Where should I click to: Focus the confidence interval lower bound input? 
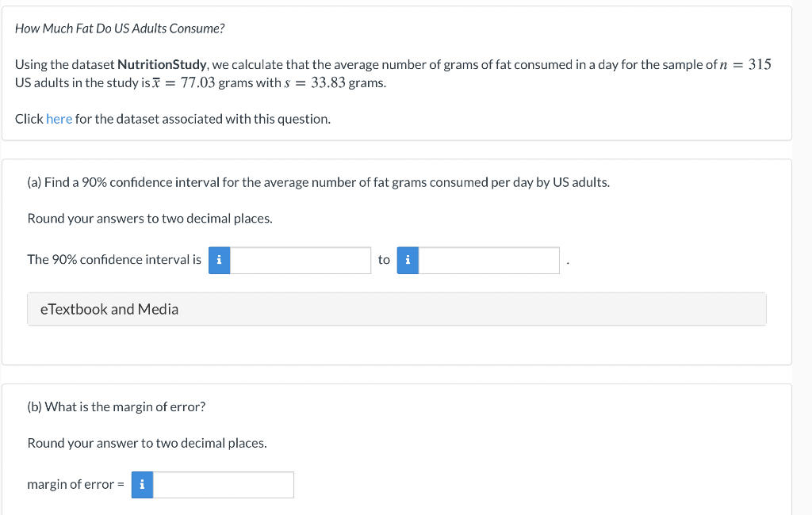pos(300,260)
